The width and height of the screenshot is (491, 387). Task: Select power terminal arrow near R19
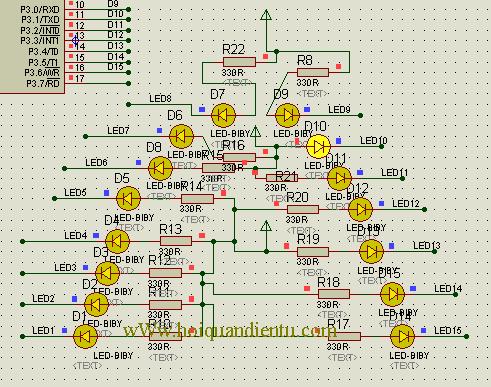(266, 226)
